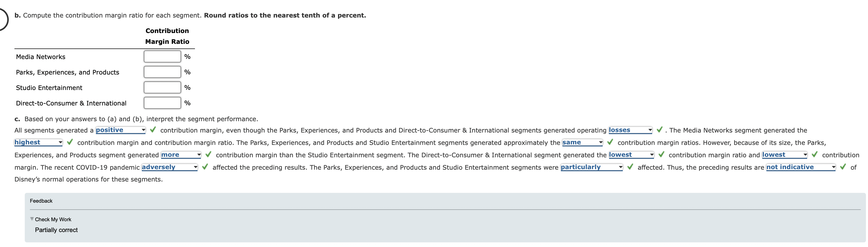
Task: Click the checkmark after the more dropdown
Action: click(208, 155)
